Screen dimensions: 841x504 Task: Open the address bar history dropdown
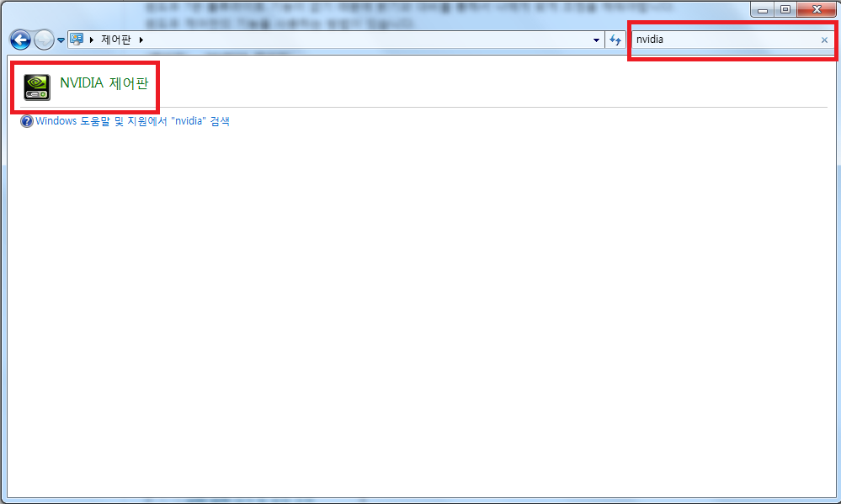[596, 40]
